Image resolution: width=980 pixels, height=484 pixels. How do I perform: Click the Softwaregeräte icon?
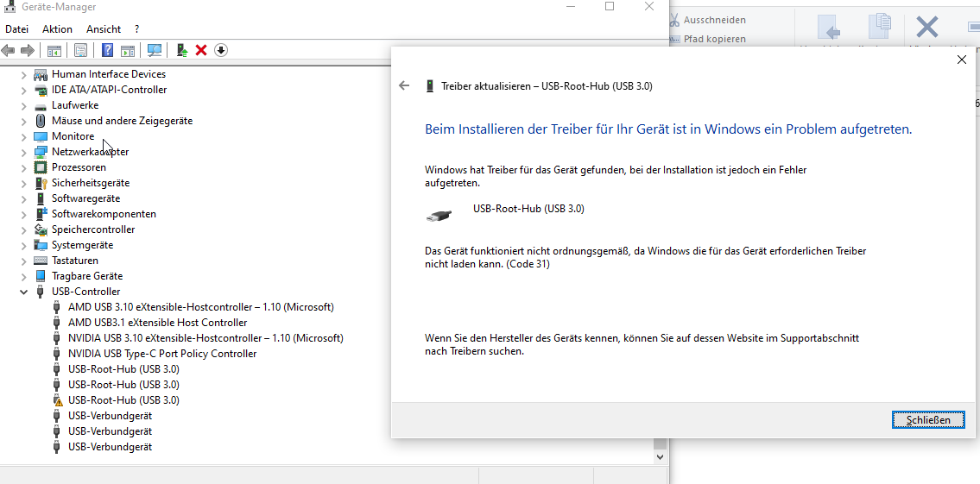pos(41,198)
